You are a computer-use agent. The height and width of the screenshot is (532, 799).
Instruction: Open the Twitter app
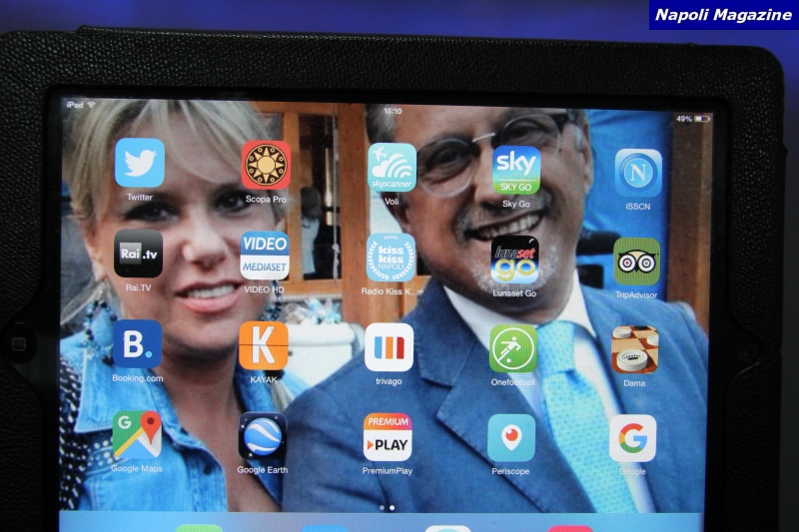tap(140, 163)
